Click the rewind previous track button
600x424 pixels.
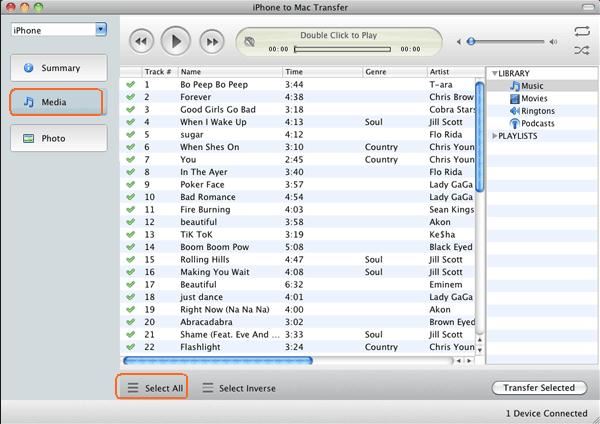(x=141, y=41)
